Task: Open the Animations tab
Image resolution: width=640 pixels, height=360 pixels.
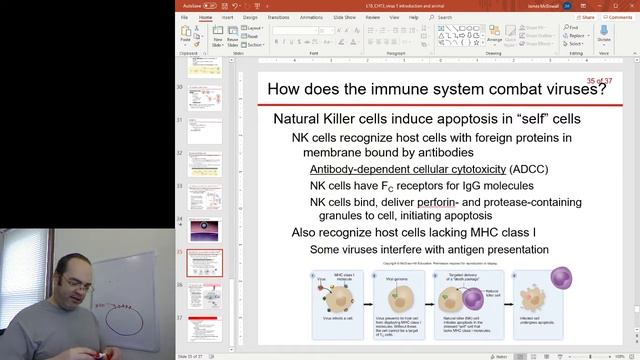Action: [x=311, y=18]
